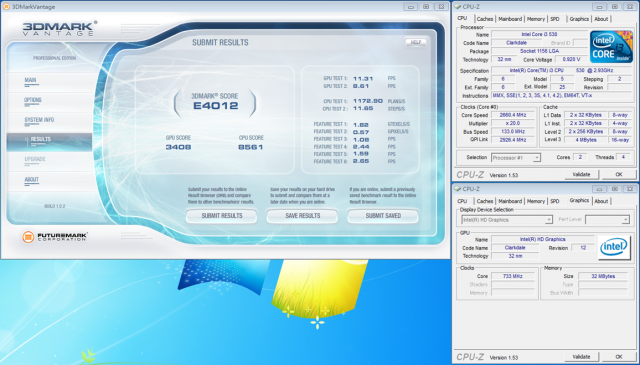Switch to Memory tab in top CPU-Z window
This screenshot has height=365, width=640.
coord(536,19)
